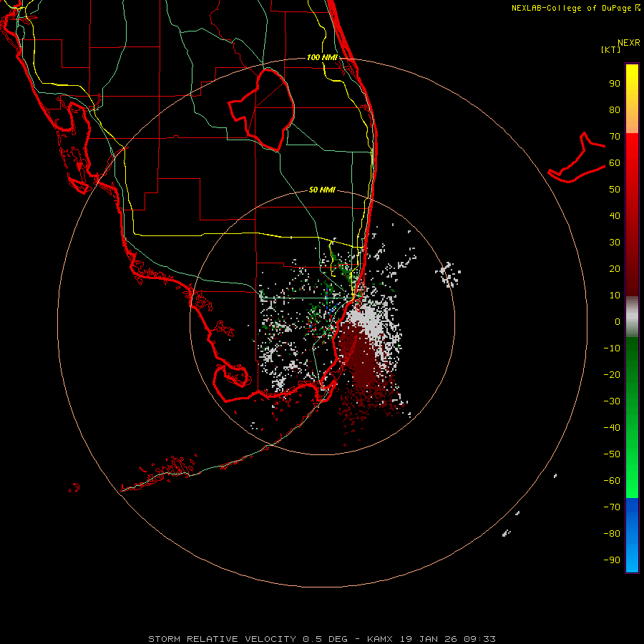Click the 70 value on velocity scale
The image size is (644, 644).
pyautogui.click(x=615, y=137)
